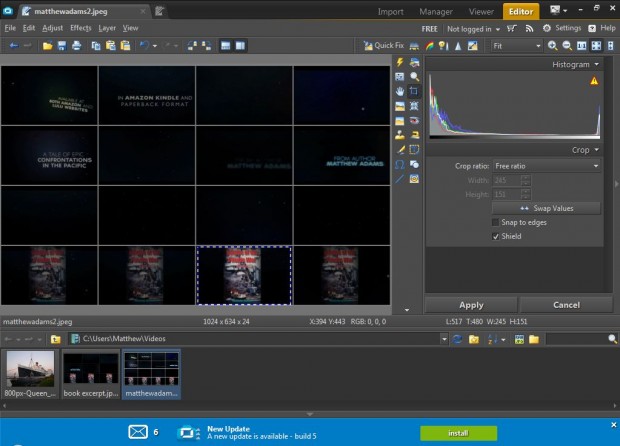The height and width of the screenshot is (446, 620).
Task: Click the RSS feed icon
Action: click(x=529, y=28)
